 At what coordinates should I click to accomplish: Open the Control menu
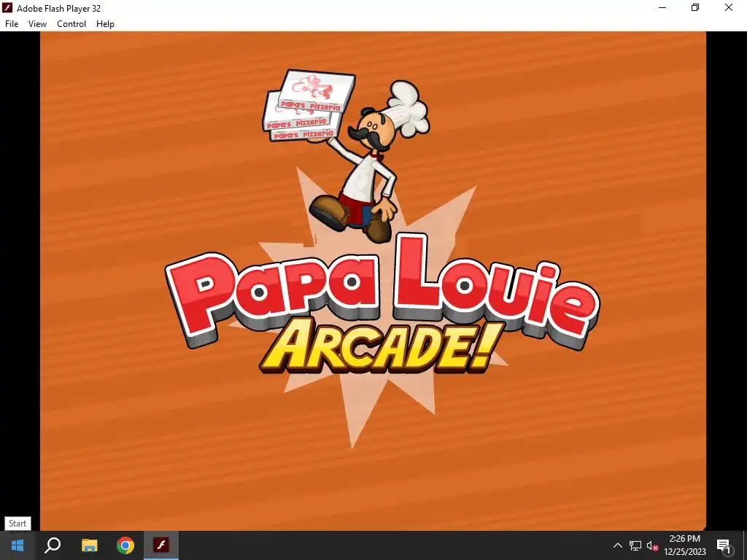pos(71,24)
